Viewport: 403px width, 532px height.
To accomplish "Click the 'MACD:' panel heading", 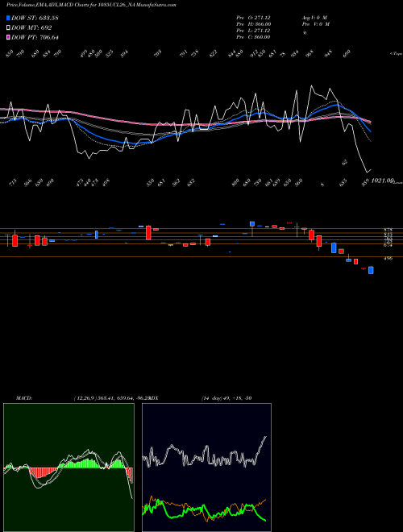I will tap(24, 398).
